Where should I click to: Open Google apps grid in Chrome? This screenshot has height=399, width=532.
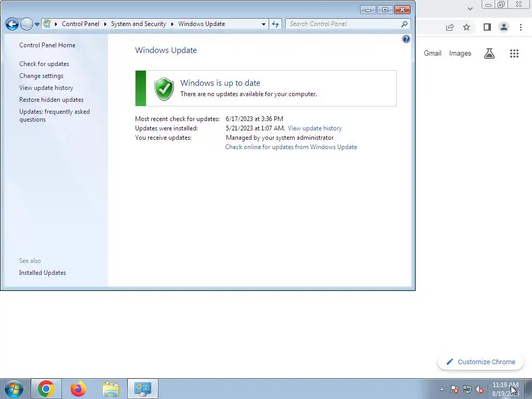pos(514,54)
